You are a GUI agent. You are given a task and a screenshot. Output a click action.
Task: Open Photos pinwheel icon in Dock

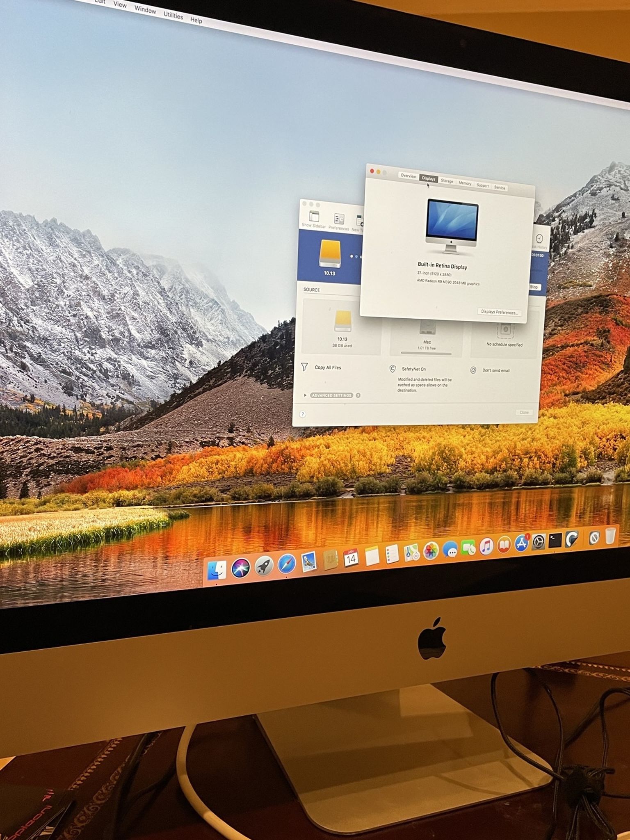click(x=431, y=551)
